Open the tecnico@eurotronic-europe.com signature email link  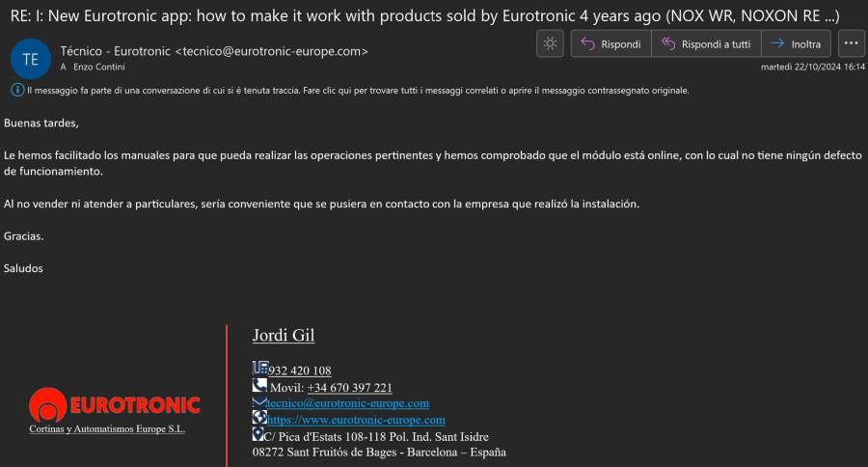[x=347, y=403]
